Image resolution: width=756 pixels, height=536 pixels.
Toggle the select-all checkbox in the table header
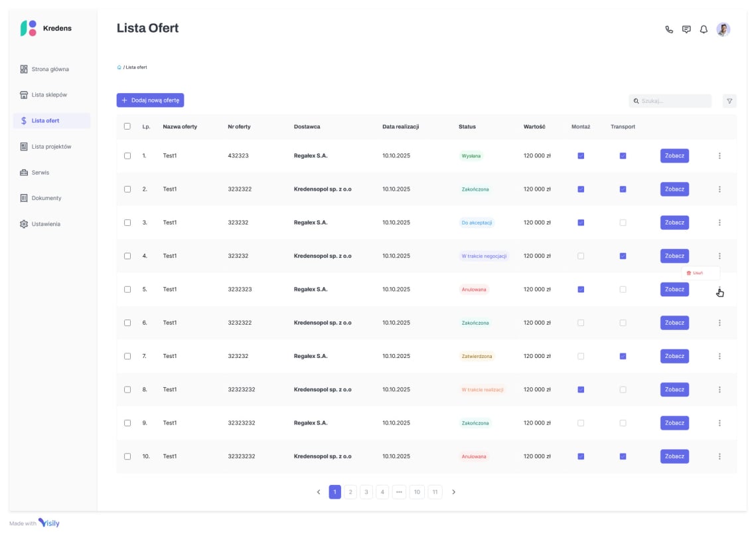(x=127, y=126)
